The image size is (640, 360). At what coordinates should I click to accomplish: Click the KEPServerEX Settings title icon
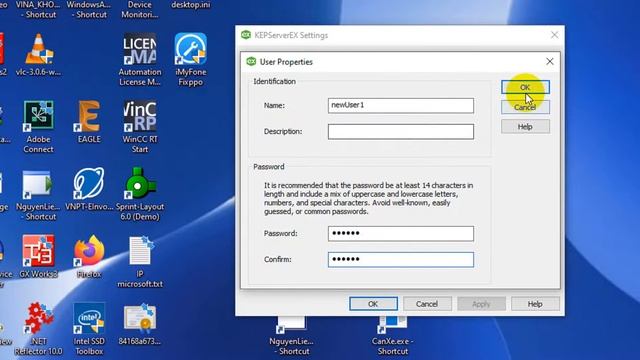[246, 35]
